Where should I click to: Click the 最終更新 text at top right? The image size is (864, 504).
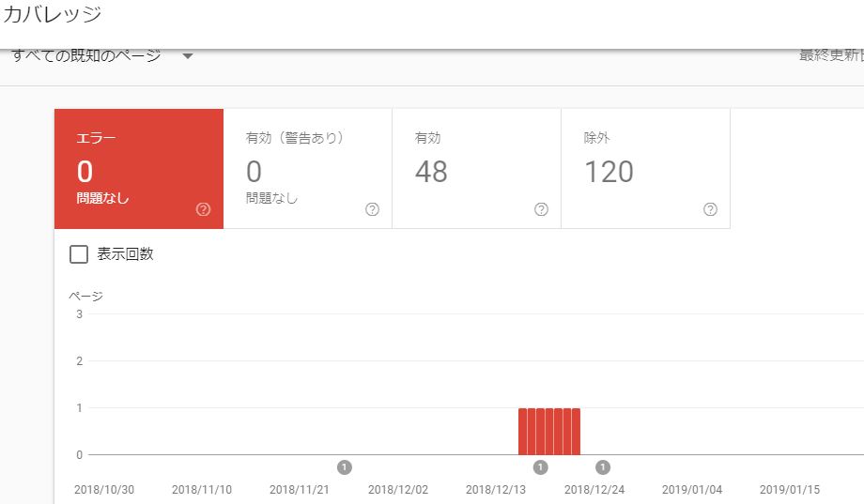click(831, 55)
